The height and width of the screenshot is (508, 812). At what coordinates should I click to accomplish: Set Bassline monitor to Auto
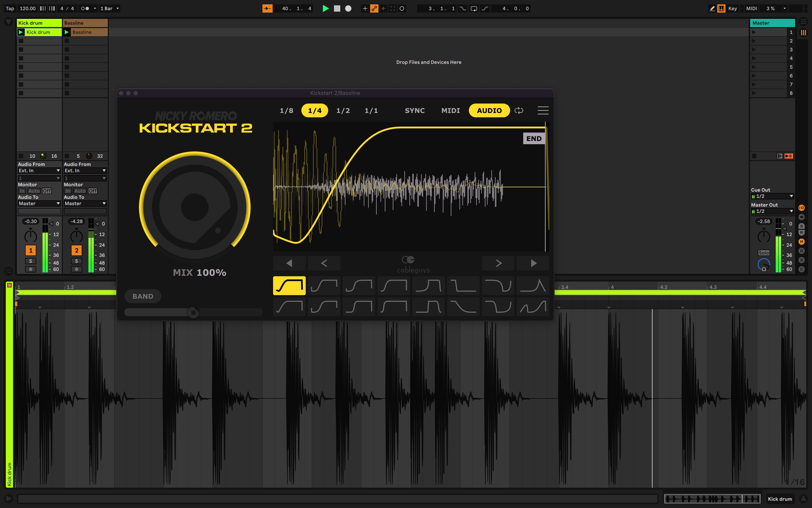point(80,191)
